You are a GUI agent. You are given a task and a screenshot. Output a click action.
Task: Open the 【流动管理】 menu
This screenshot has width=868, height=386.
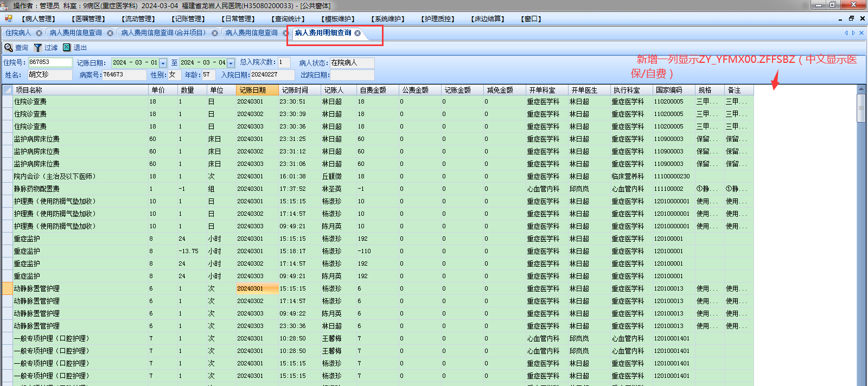click(138, 19)
